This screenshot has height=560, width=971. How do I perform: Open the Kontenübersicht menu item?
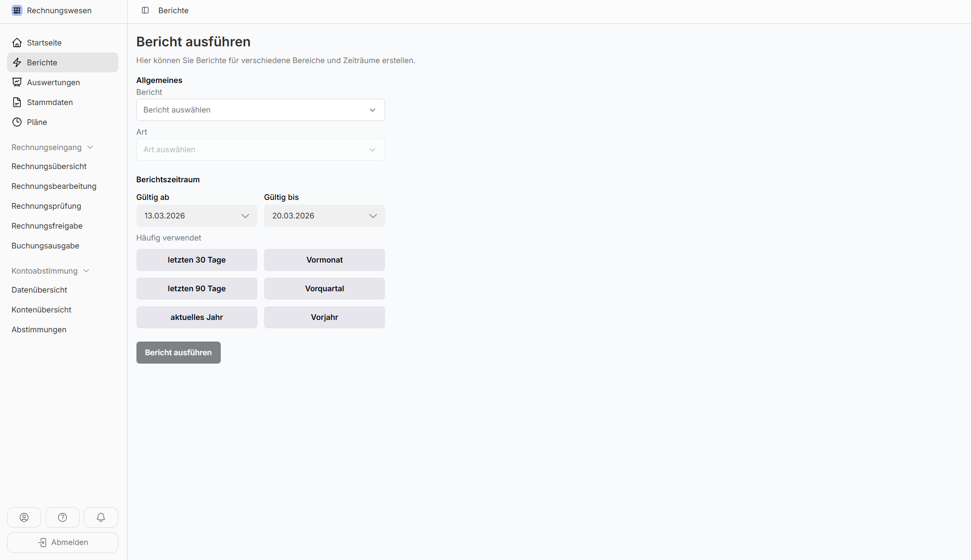42,310
